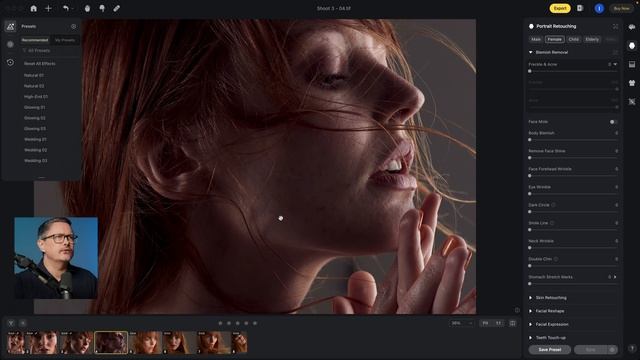640x360 pixels.
Task: Select the Elderly tab
Action: [x=592, y=40]
